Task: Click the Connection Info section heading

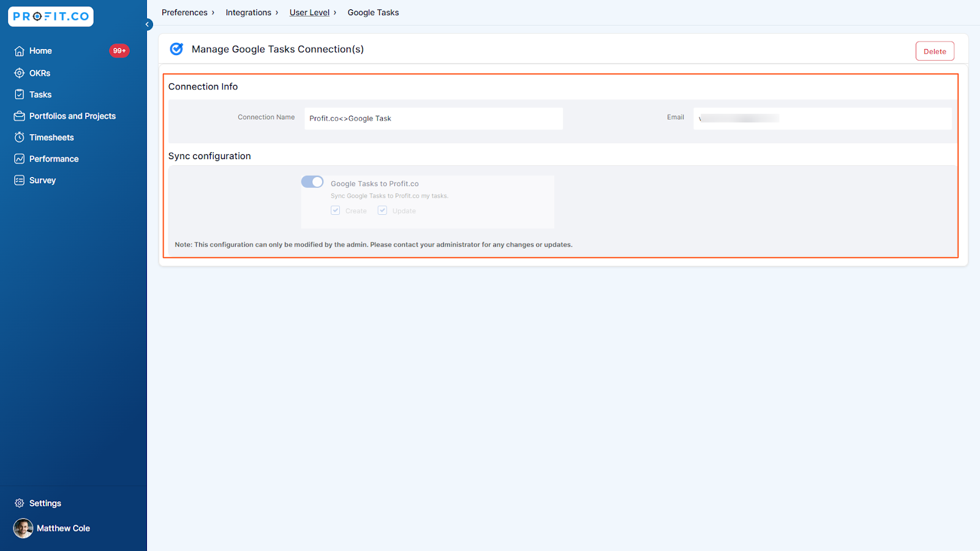Action: (203, 86)
